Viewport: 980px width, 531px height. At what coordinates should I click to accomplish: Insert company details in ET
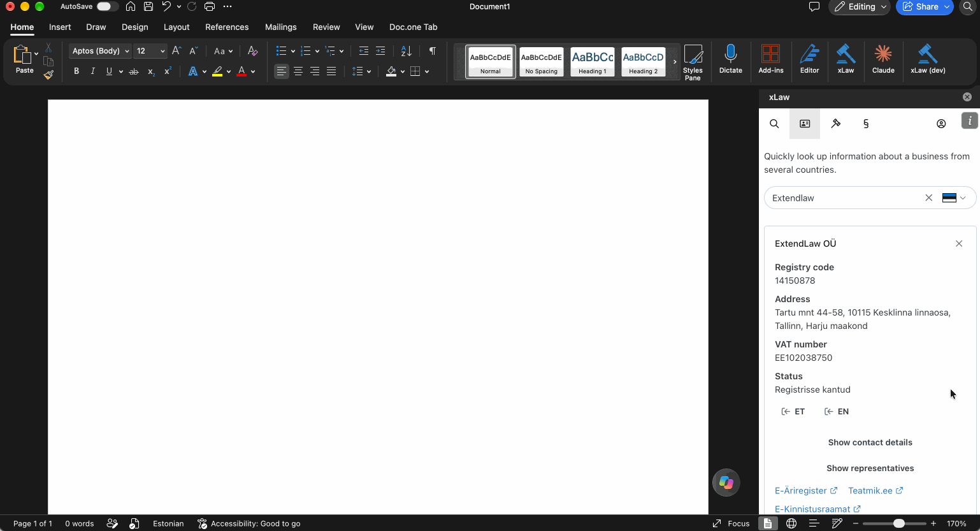pyautogui.click(x=793, y=412)
